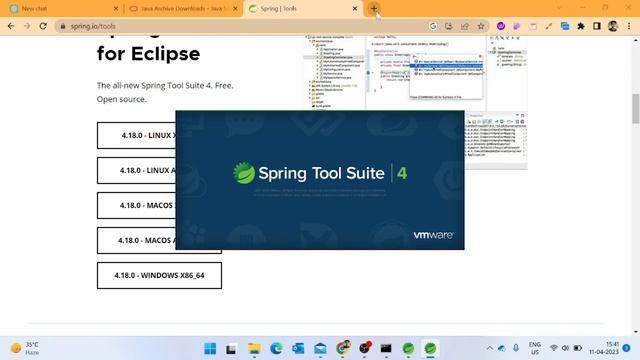Download 4.18.0 Linux x86_64 build
This screenshot has height=360, width=640.
click(x=136, y=136)
